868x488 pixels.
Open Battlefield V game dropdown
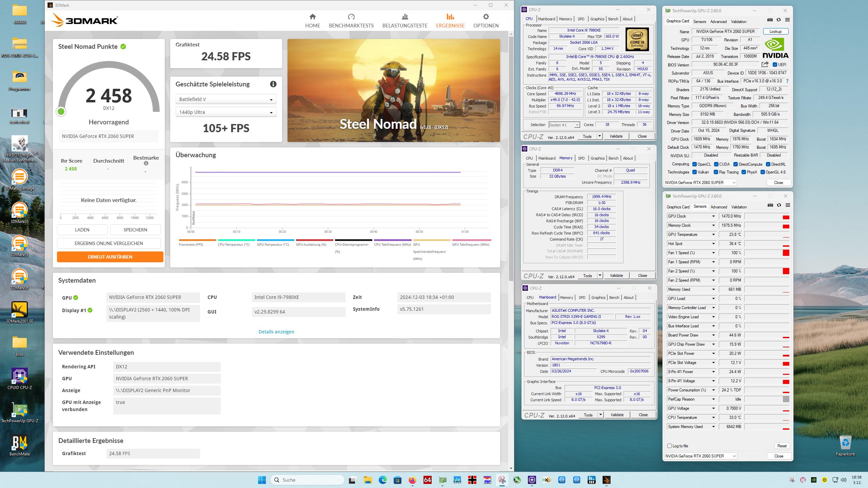(x=226, y=99)
